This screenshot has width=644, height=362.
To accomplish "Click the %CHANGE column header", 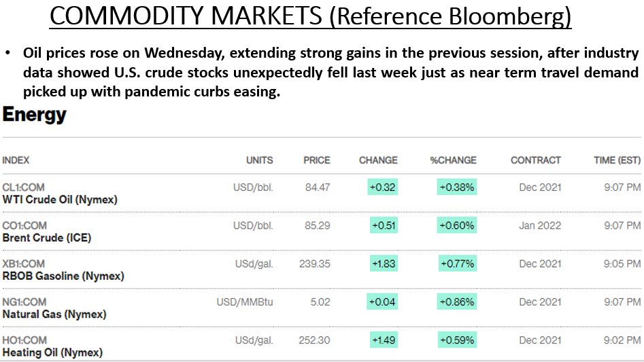I will (453, 160).
